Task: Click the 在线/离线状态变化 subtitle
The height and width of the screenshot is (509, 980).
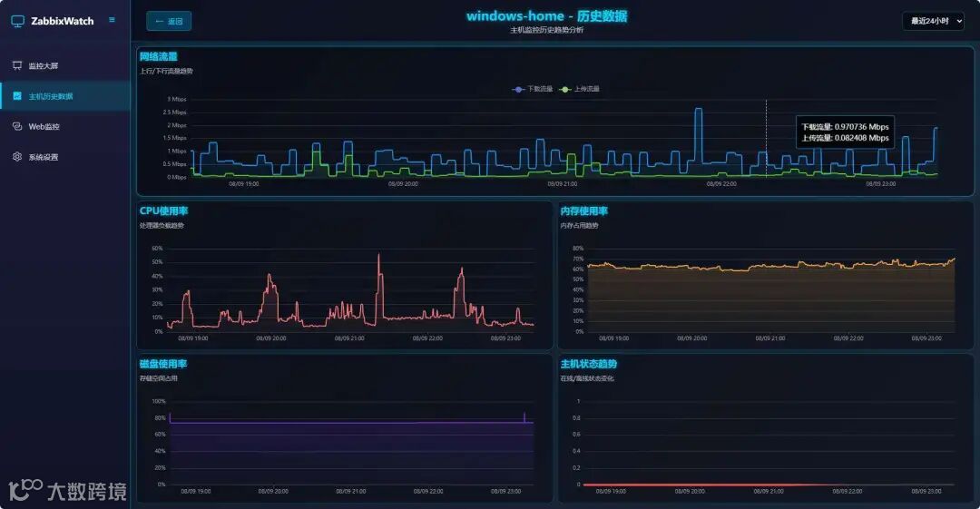Action: (587, 378)
